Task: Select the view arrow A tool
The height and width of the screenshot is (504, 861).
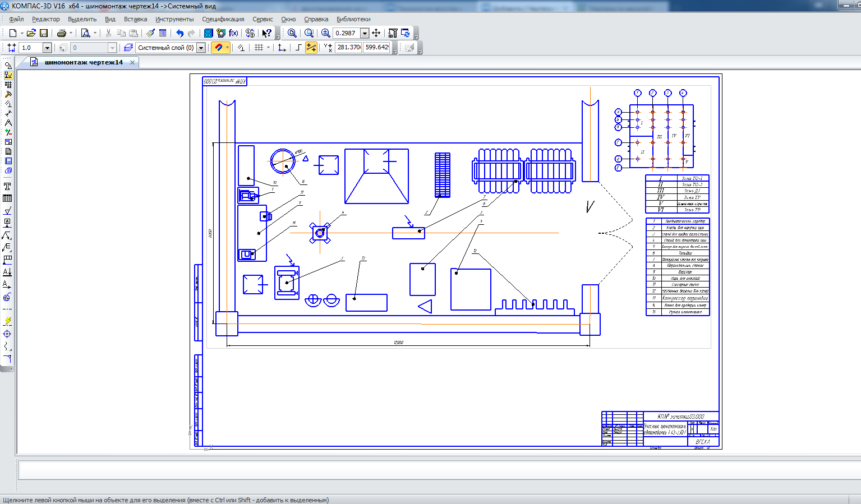Action: 7,284
